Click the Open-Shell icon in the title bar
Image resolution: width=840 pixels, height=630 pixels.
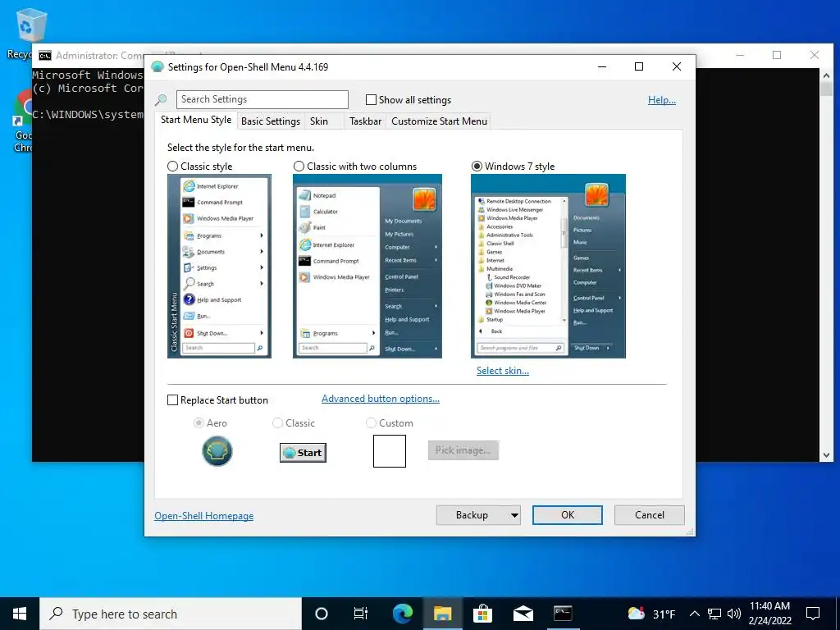pos(157,67)
